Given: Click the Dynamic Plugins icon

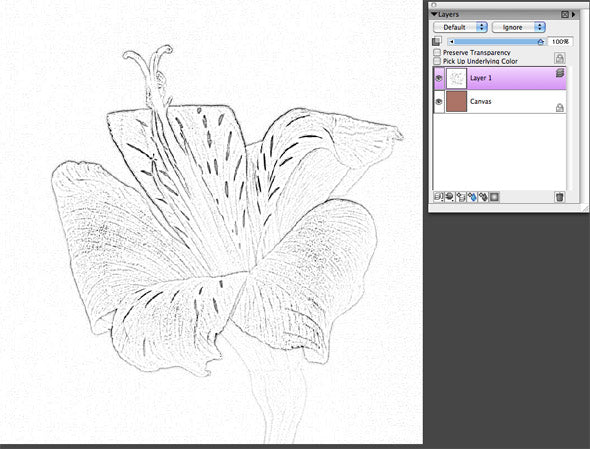Looking at the screenshot, I should [449, 197].
